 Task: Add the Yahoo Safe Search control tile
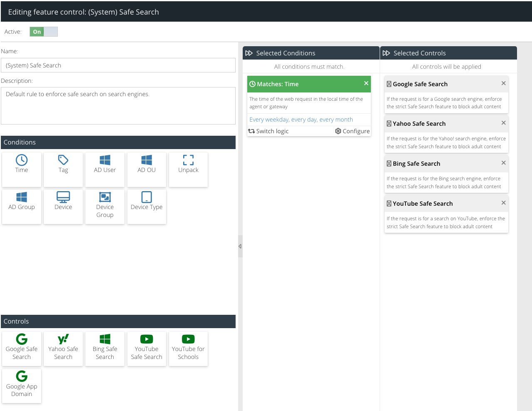pyautogui.click(x=63, y=349)
